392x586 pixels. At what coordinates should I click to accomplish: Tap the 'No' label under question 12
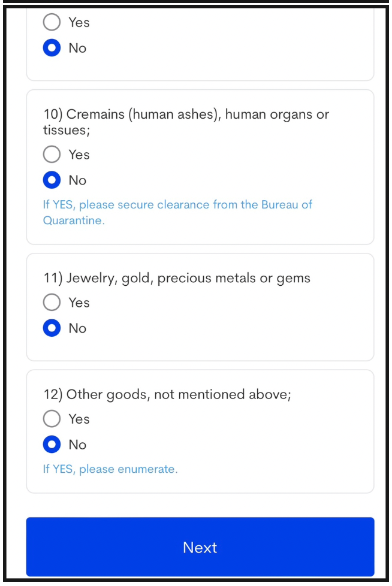(77, 445)
